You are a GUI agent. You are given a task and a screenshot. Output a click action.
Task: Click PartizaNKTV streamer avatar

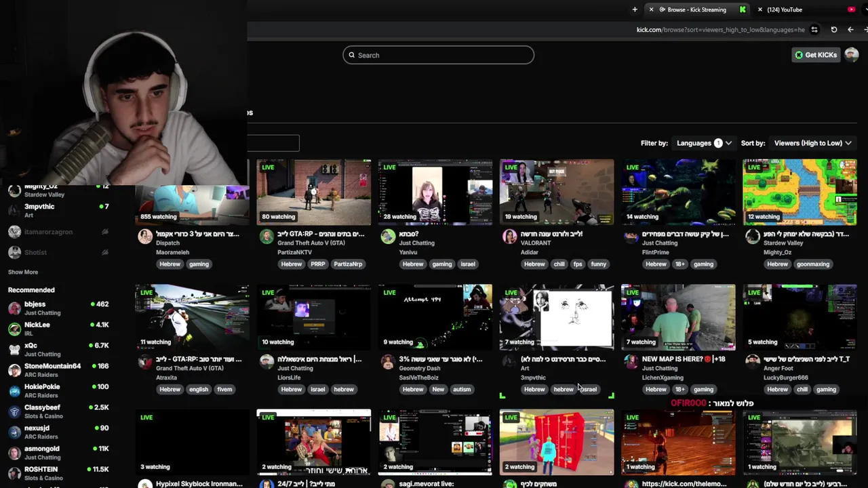[267, 237]
